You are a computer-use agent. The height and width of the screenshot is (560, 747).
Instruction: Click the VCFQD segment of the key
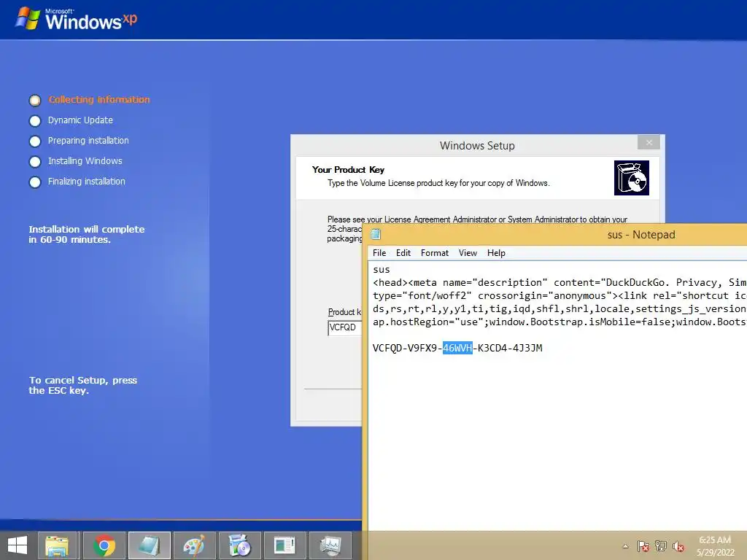click(x=387, y=348)
